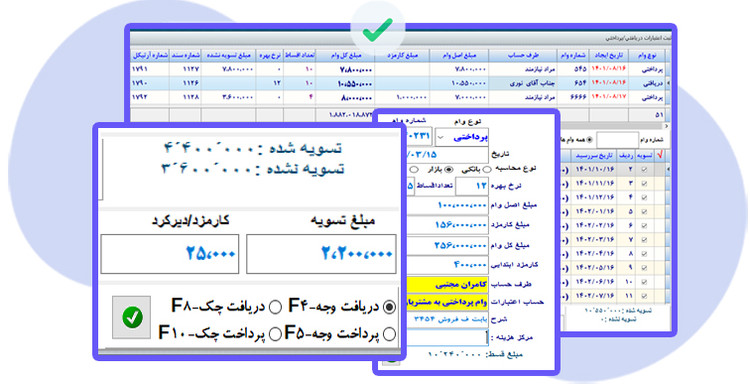Click the شماره وام field in loan form

(x=419, y=136)
